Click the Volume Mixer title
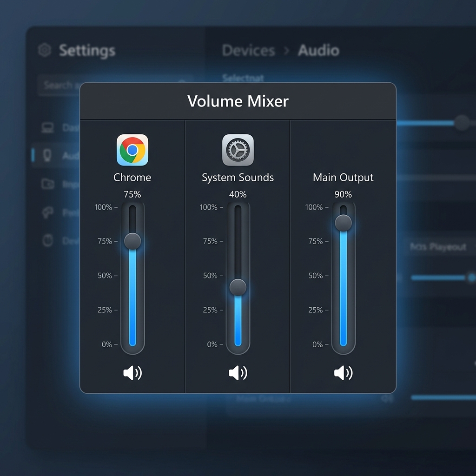Image resolution: width=476 pixels, height=476 pixels. click(238, 101)
